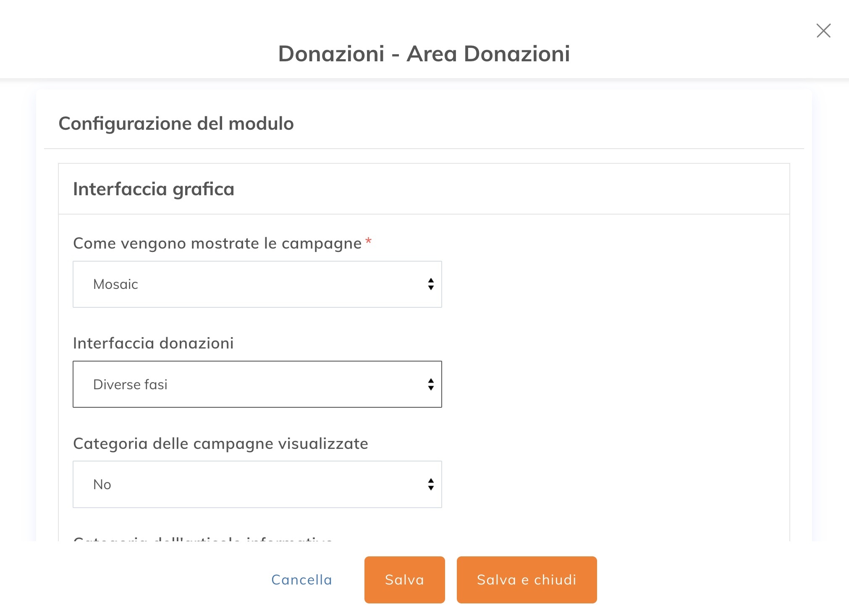849x616 pixels.
Task: Click the 'Categoria delle campagne visualizzate' label
Action: (220, 444)
